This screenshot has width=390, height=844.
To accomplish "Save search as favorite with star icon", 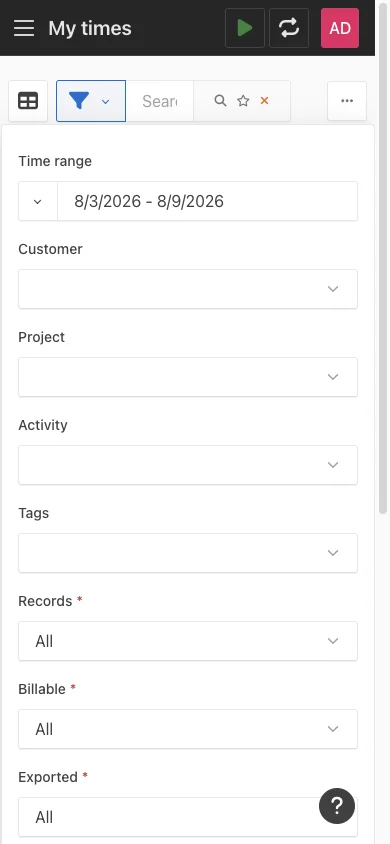I will (243, 101).
